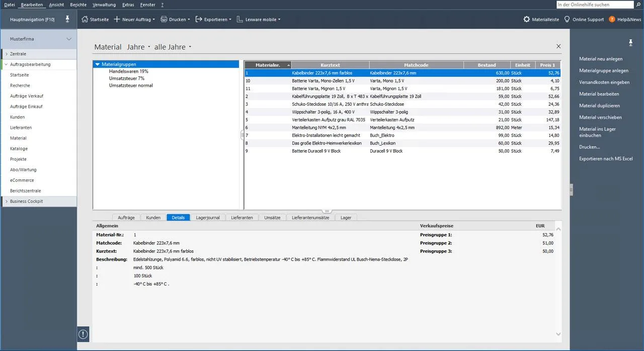Open Kataloge in left navigation

19,149
